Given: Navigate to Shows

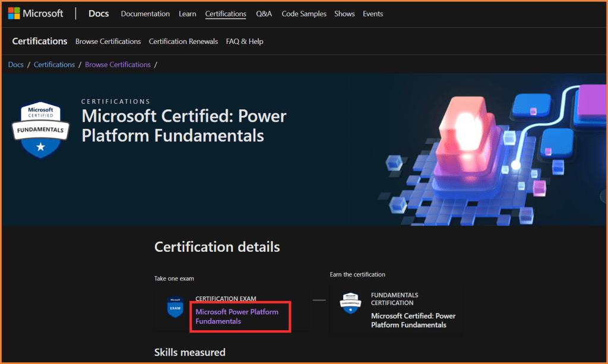Looking at the screenshot, I should [x=344, y=14].
